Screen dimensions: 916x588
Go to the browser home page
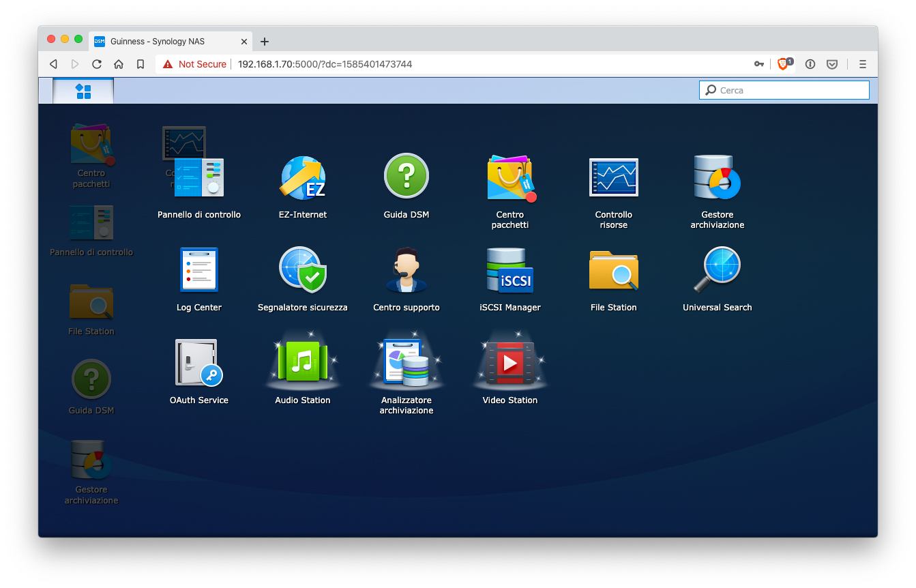pyautogui.click(x=119, y=64)
